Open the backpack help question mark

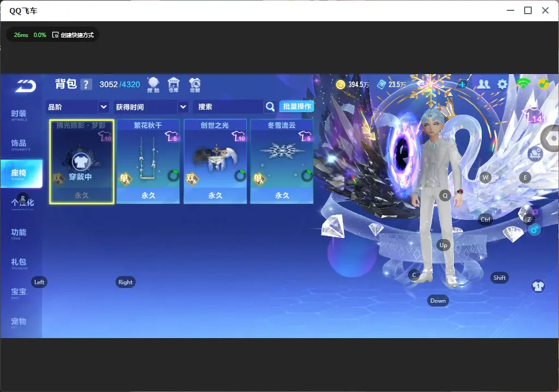pyautogui.click(x=86, y=84)
